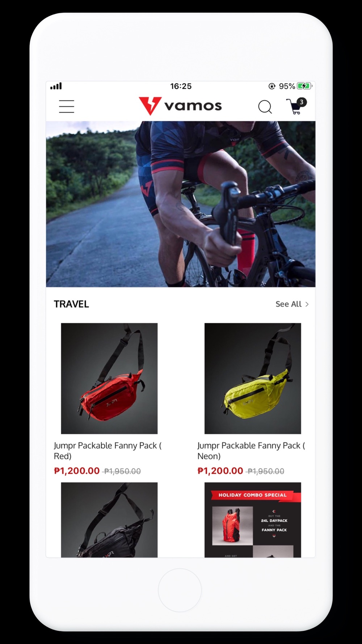The image size is (362, 644).
Task: Tap the rotation lock status icon
Action: (x=272, y=86)
